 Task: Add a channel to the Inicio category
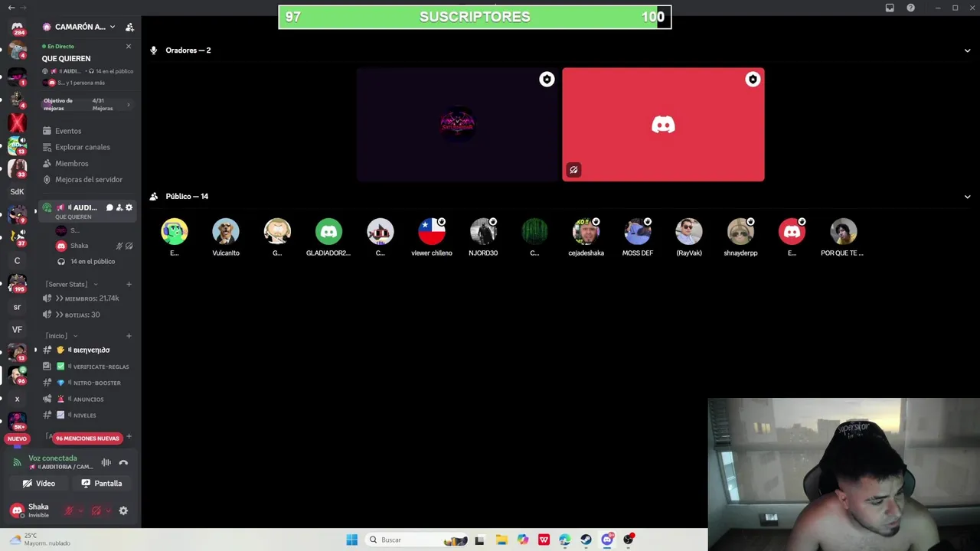(129, 336)
